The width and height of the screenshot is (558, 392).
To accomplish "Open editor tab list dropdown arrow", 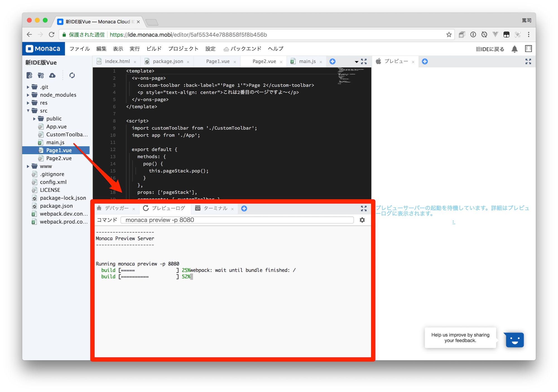I will click(356, 62).
